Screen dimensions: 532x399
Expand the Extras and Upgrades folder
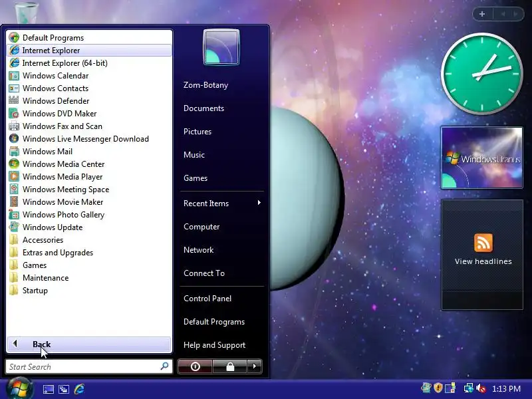pos(89,253)
